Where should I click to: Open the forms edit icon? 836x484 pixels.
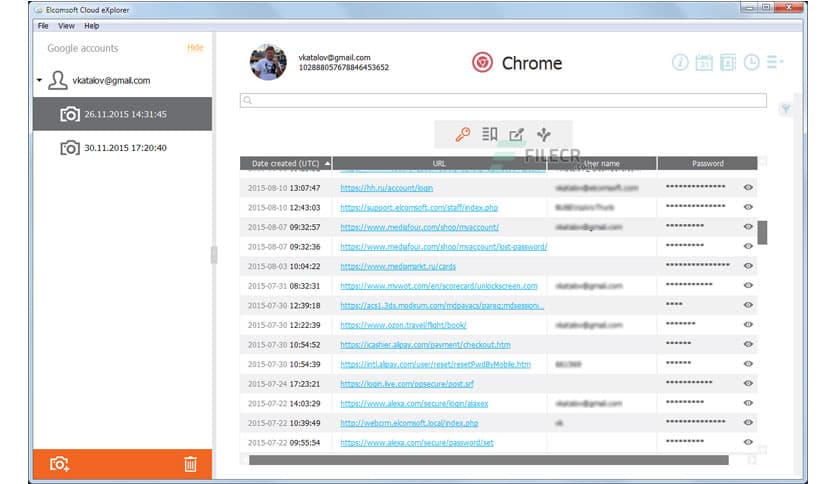click(x=516, y=135)
